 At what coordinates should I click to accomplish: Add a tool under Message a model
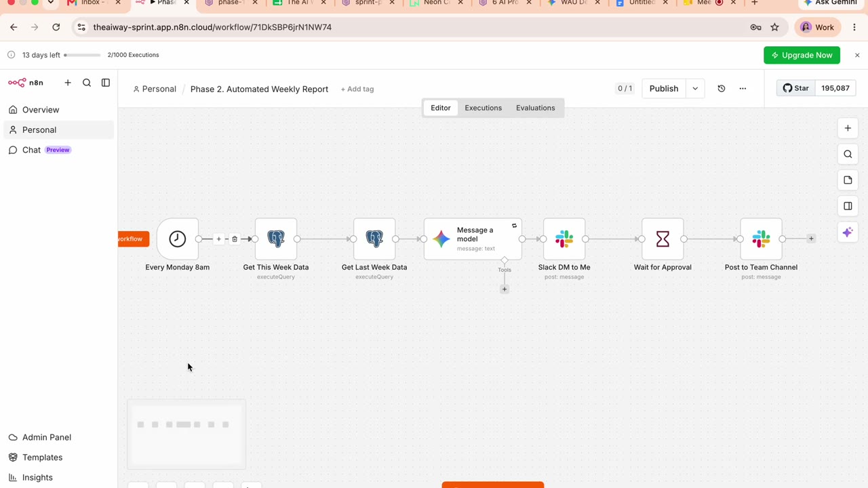505,289
